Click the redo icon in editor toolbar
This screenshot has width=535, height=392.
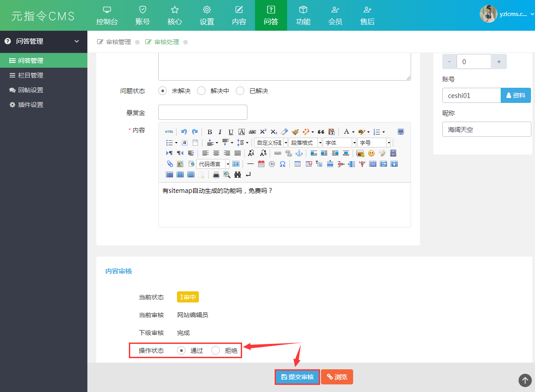point(195,132)
